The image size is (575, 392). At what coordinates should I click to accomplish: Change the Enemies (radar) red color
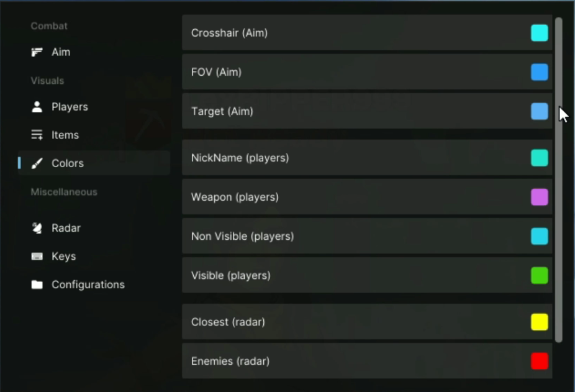coord(539,361)
